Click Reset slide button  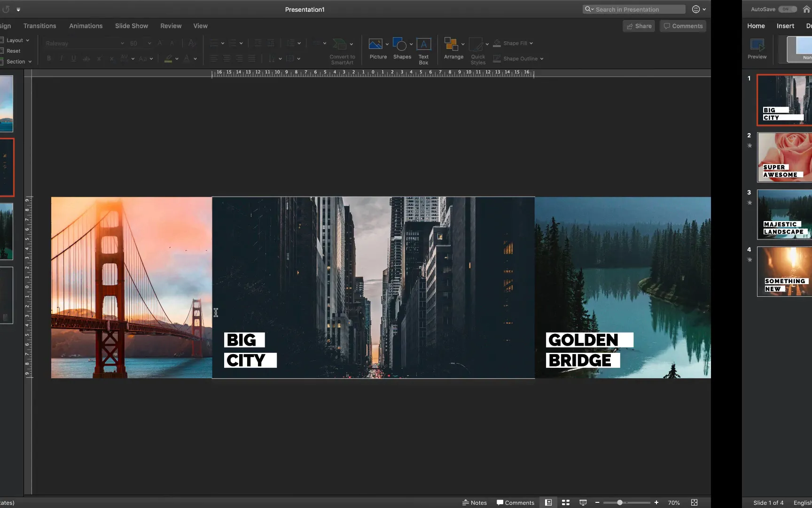point(10,51)
